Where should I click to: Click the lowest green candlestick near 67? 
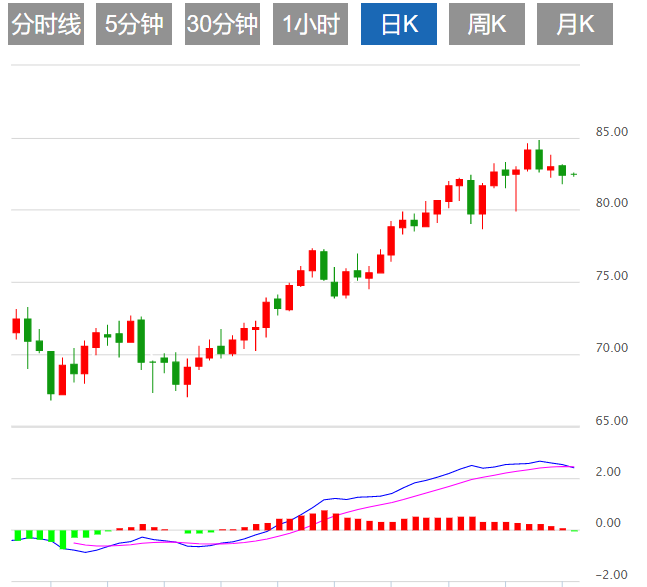click(51, 372)
